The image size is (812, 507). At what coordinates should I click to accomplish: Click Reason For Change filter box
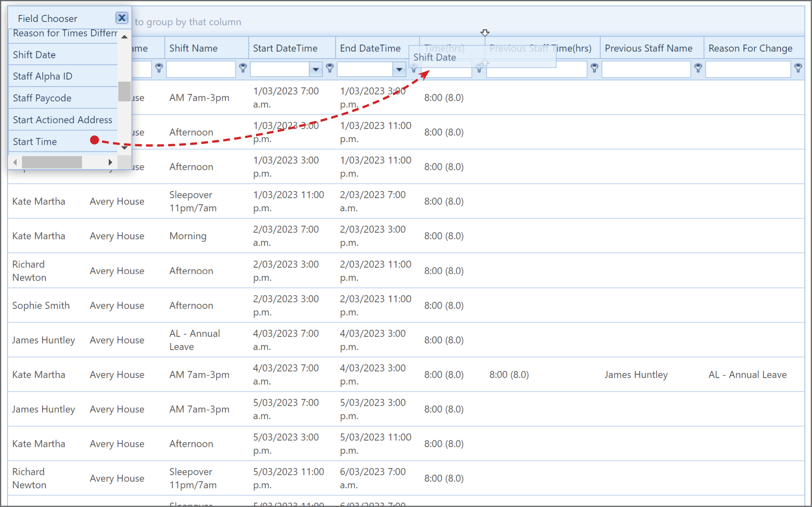point(748,69)
